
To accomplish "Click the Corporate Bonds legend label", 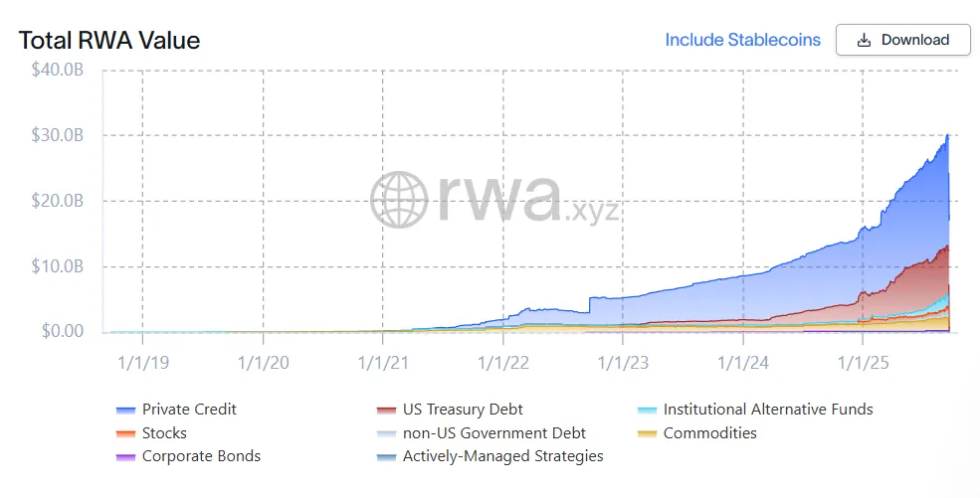I will pyautogui.click(x=201, y=456).
